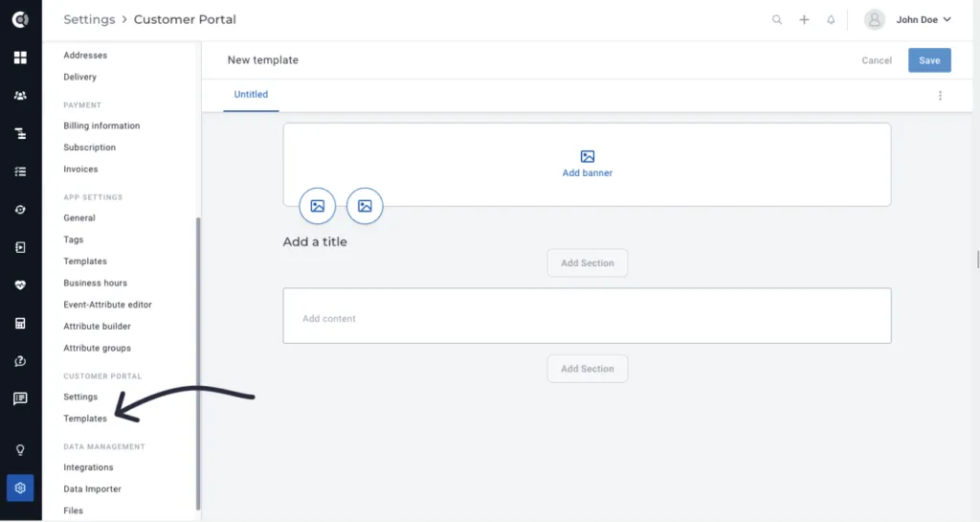Click into the Add content field
Viewport: 980px width, 522px height.
click(587, 316)
